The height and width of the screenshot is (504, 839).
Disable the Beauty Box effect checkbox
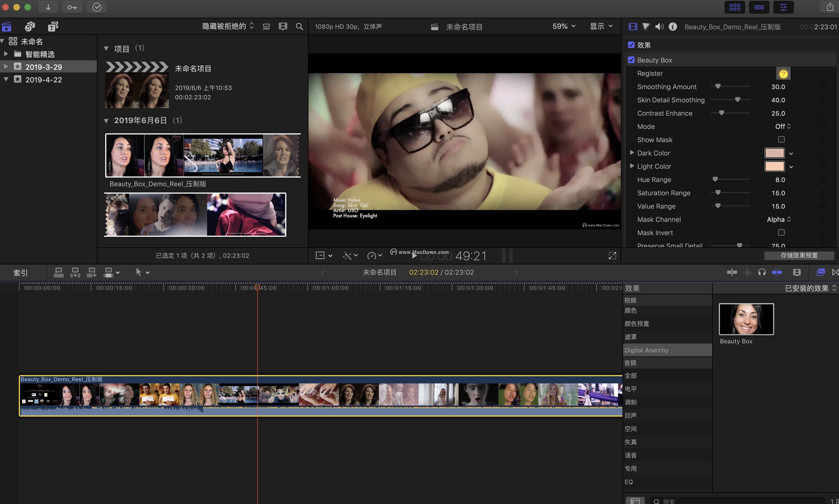coord(631,60)
